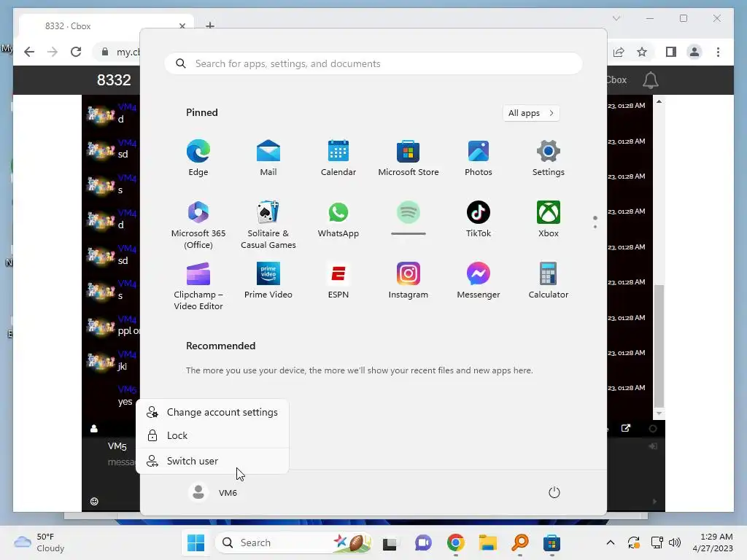The width and height of the screenshot is (747, 560).
Task: Select Change account settings
Action: point(212,413)
